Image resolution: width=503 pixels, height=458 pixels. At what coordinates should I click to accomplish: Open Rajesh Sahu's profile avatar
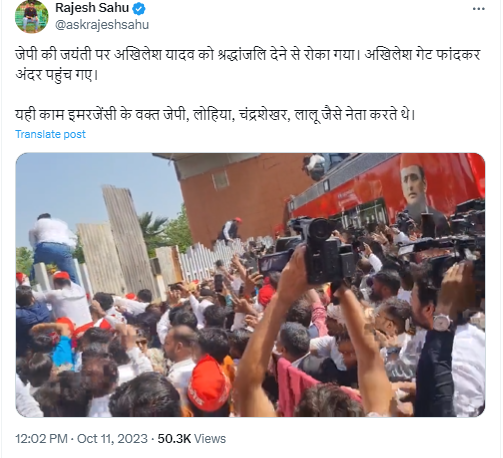pos(32,17)
